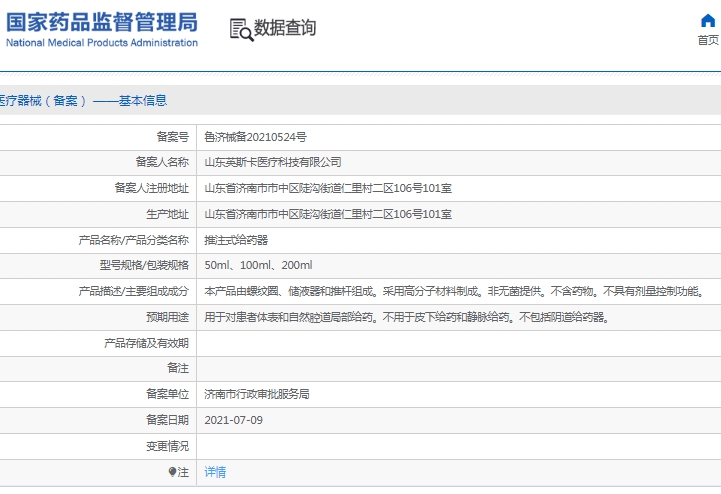Click the 数据查询 heading text
Image resolution: width=721 pixels, height=494 pixels.
pyautogui.click(x=285, y=28)
